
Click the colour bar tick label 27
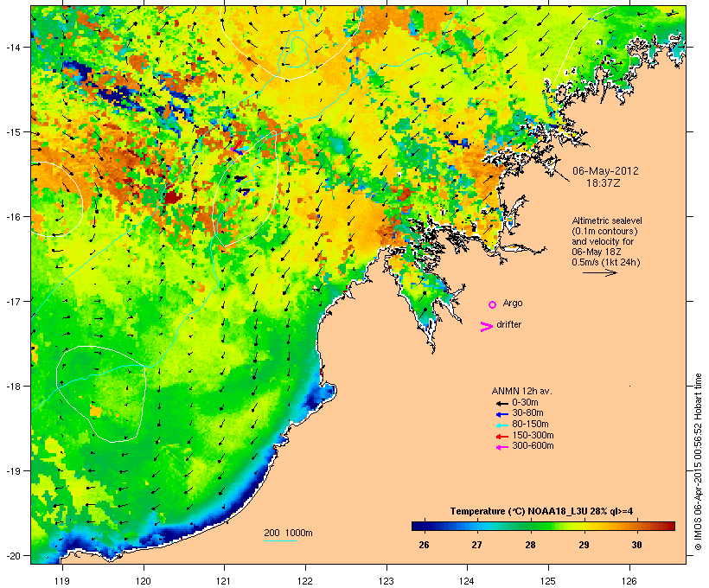coord(476,545)
